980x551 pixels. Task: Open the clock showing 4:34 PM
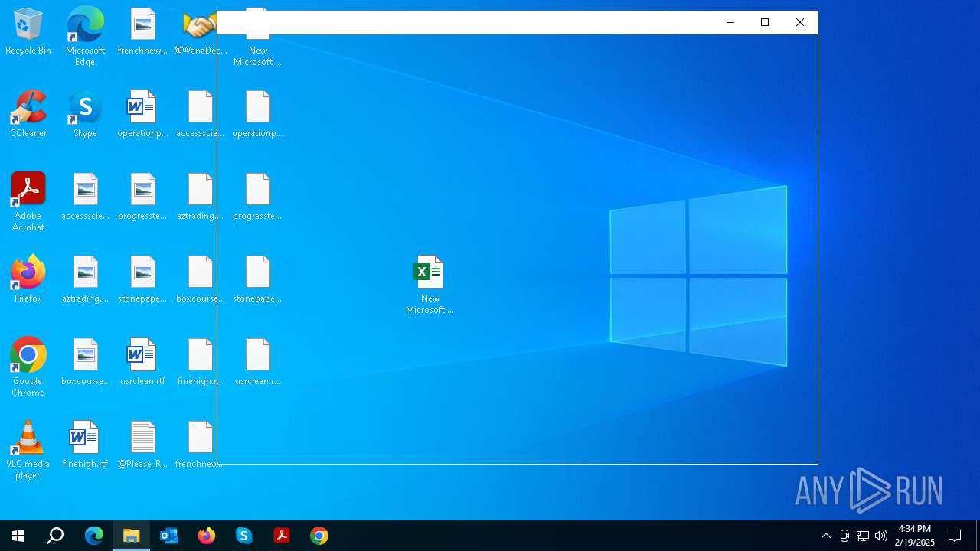point(915,536)
